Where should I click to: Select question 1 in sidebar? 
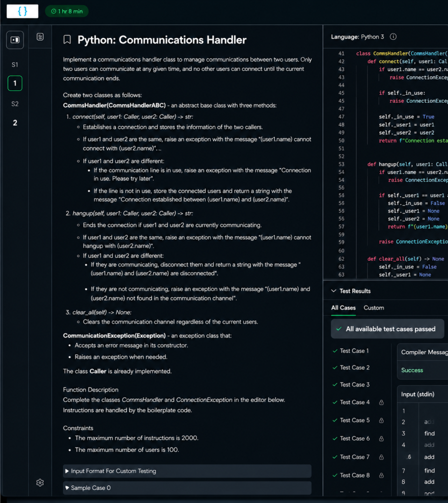tap(15, 84)
